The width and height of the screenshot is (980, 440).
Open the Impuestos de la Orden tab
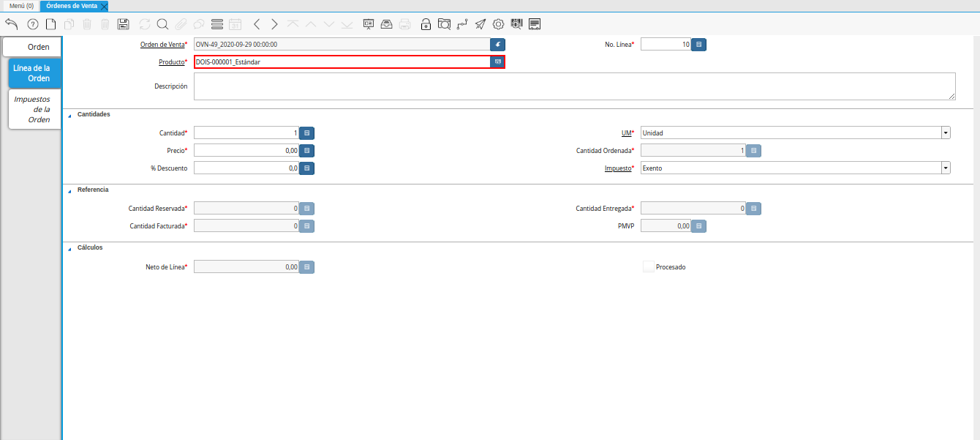tap(34, 109)
